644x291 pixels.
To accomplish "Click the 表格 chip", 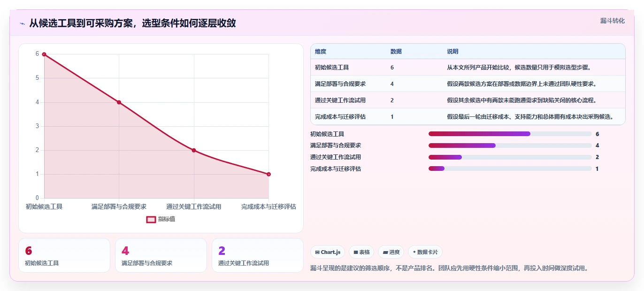I will tap(361, 252).
